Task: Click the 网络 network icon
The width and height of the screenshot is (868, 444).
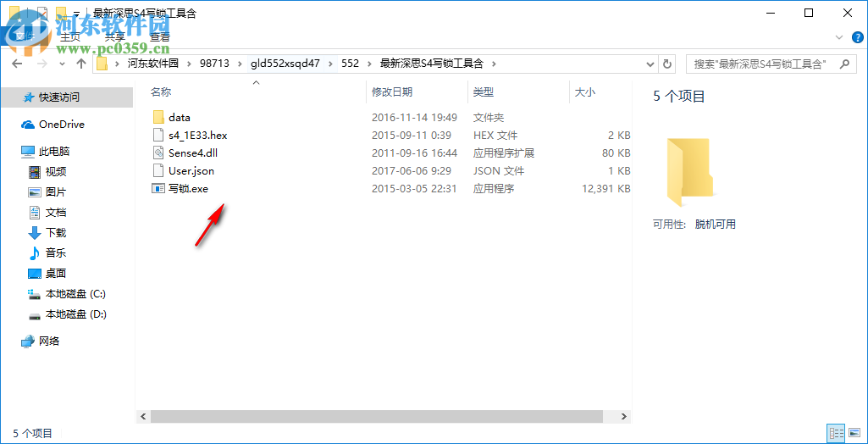Action: coord(28,341)
